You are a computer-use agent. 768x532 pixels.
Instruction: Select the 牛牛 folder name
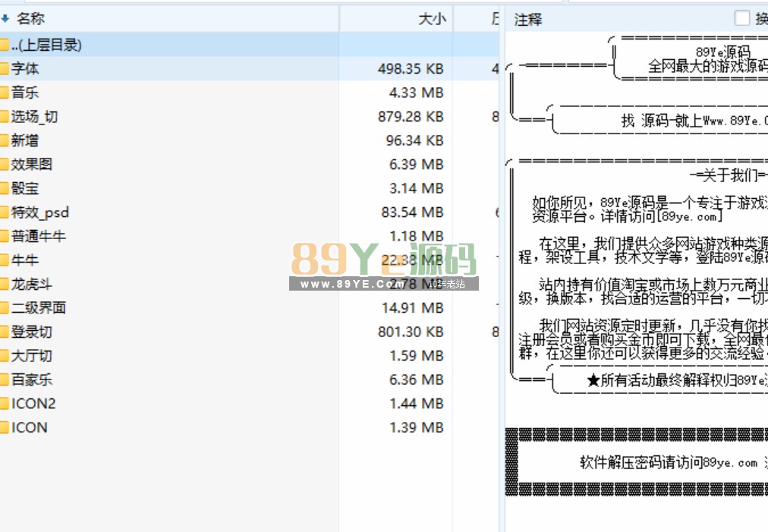click(x=25, y=260)
